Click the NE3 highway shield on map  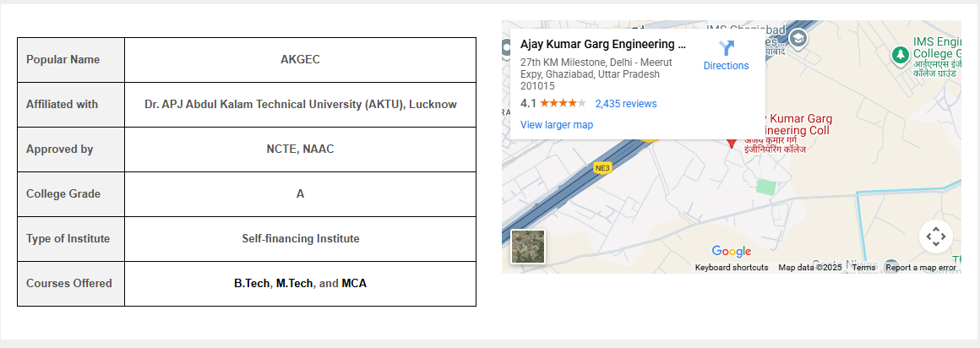[x=602, y=167]
